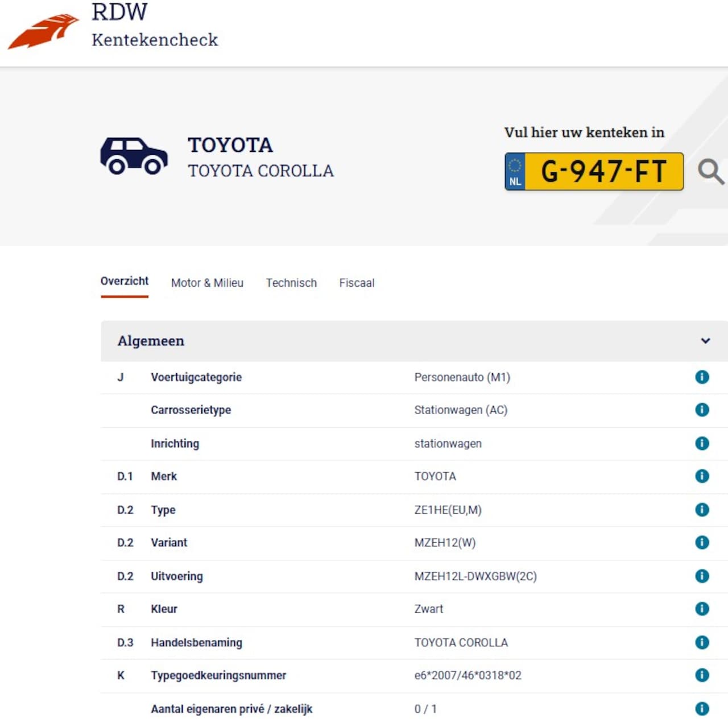The image size is (728, 727).
Task: Open info icon for Kleur Zwart
Action: click(x=702, y=609)
